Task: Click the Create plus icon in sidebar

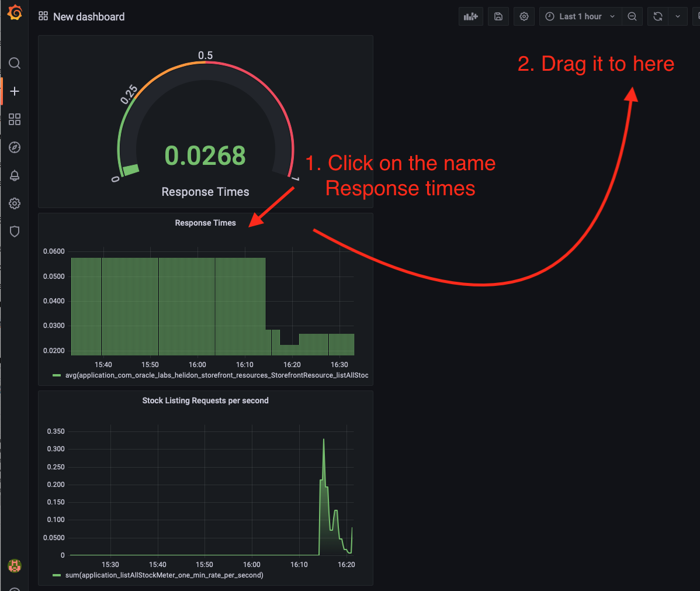Action: (x=15, y=91)
